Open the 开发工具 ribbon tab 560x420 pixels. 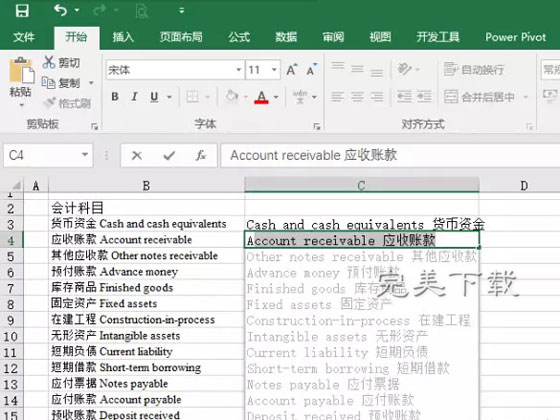(438, 37)
